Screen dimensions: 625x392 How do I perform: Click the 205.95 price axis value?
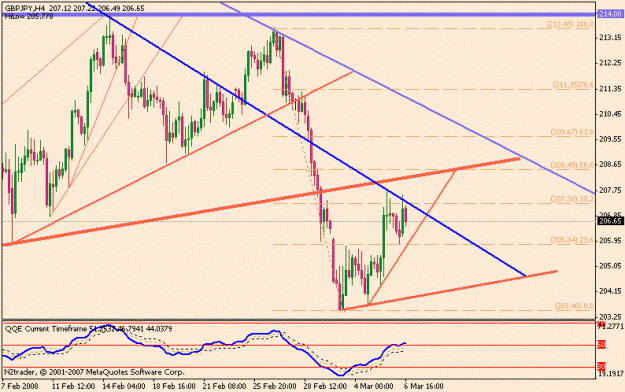[x=610, y=240]
